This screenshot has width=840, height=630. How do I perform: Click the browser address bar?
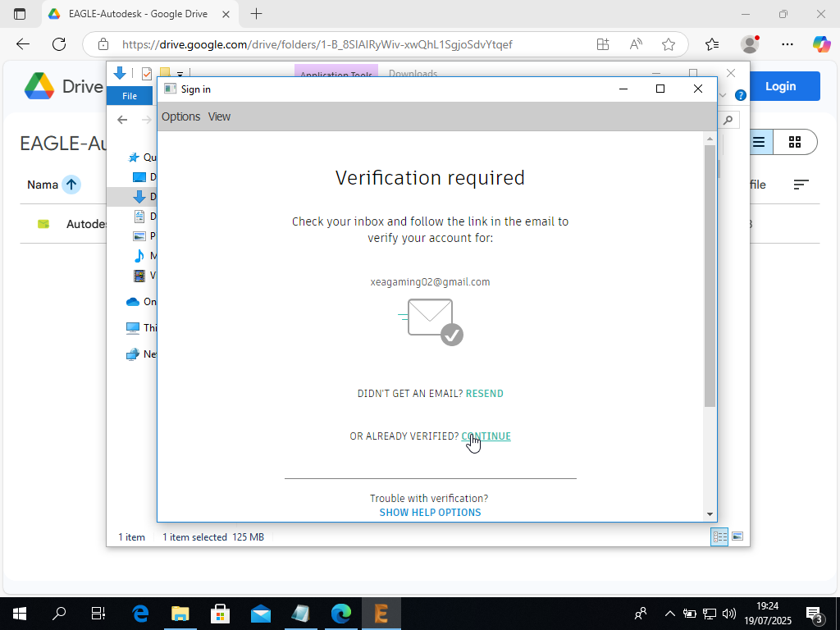(328, 45)
